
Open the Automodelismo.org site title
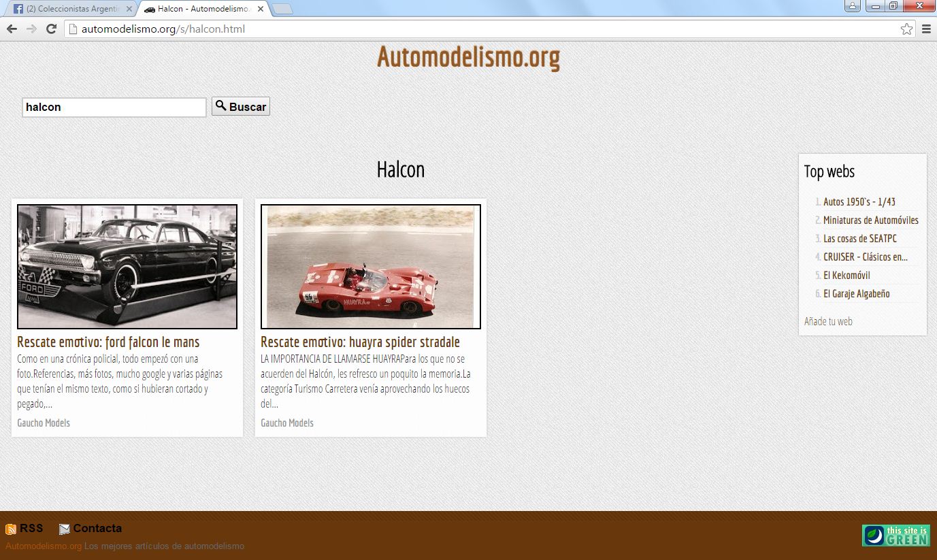(468, 57)
